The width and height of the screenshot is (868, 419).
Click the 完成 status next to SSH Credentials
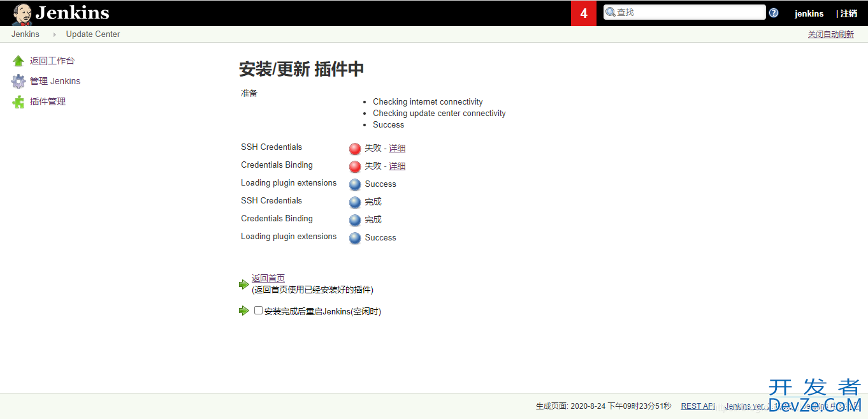(x=373, y=202)
